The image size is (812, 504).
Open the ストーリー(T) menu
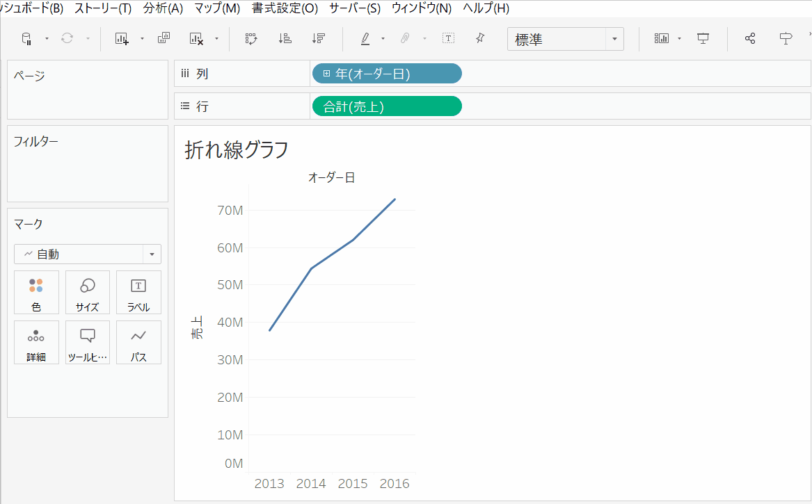coord(103,8)
